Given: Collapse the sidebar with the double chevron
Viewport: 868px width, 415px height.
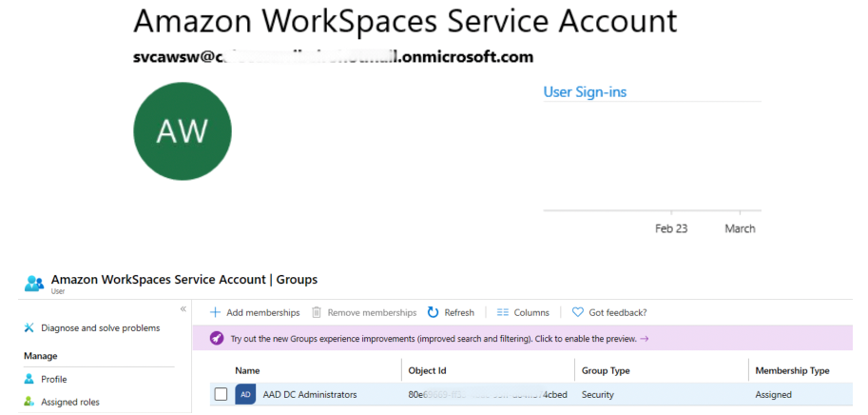Looking at the screenshot, I should coord(183,309).
